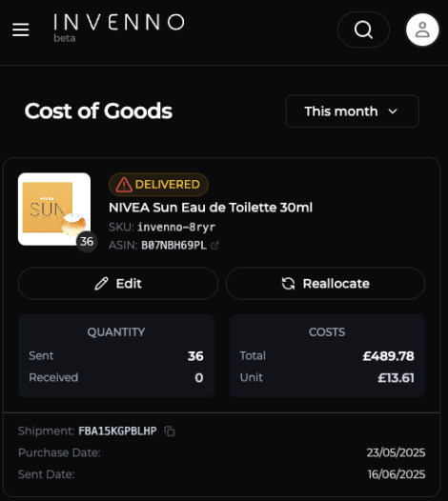Select shipment ID text FBA15KGPBLHP
448x501 pixels.
tap(117, 431)
